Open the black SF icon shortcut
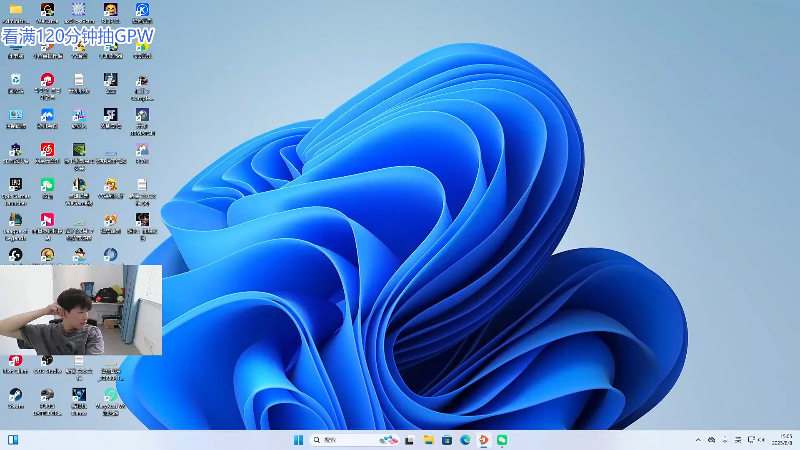The width and height of the screenshot is (800, 450). point(110,114)
